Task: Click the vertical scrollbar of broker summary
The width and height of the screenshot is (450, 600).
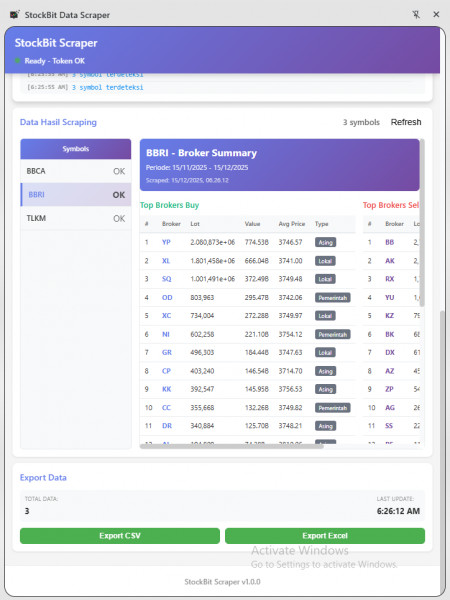Action: click(x=422, y=223)
